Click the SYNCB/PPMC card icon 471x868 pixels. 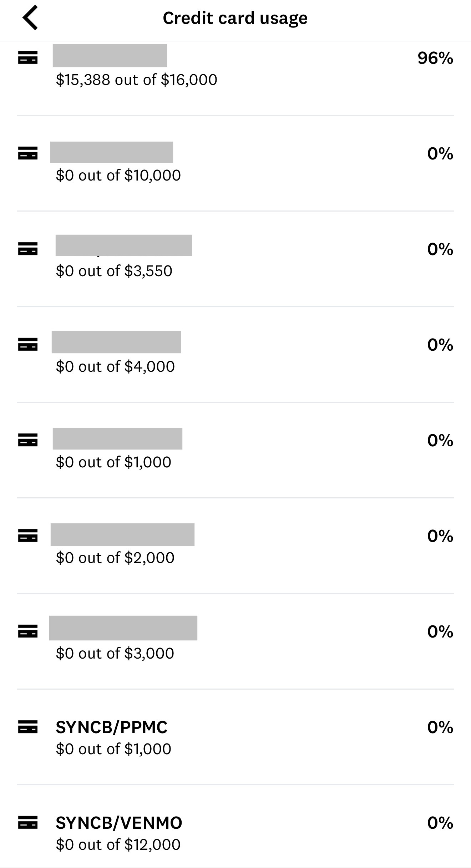[28, 727]
